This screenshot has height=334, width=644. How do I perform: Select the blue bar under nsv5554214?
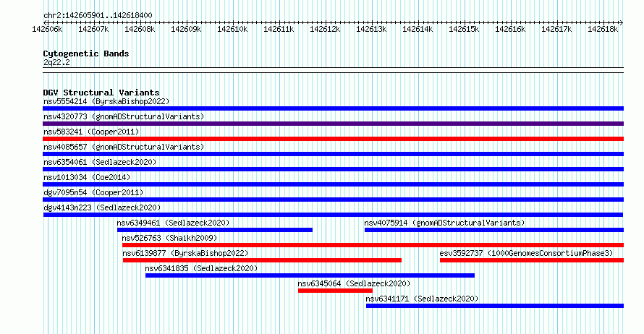pyautogui.click(x=333, y=108)
